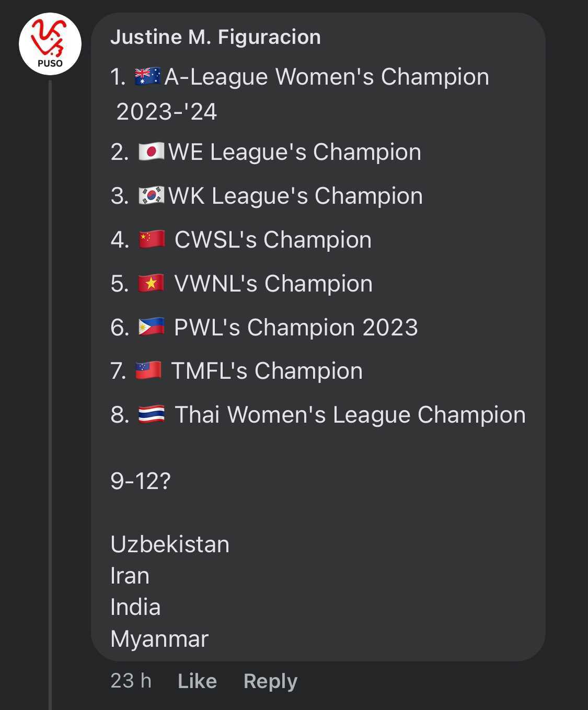Tap the word Myanmar in comment
Image resolution: width=588 pixels, height=710 pixels.
tap(159, 639)
